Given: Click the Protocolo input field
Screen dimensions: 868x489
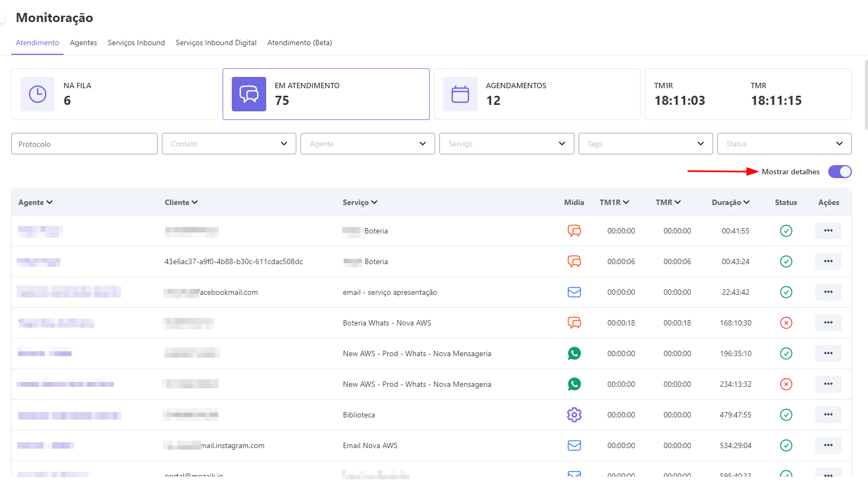Looking at the screenshot, I should click(x=84, y=144).
